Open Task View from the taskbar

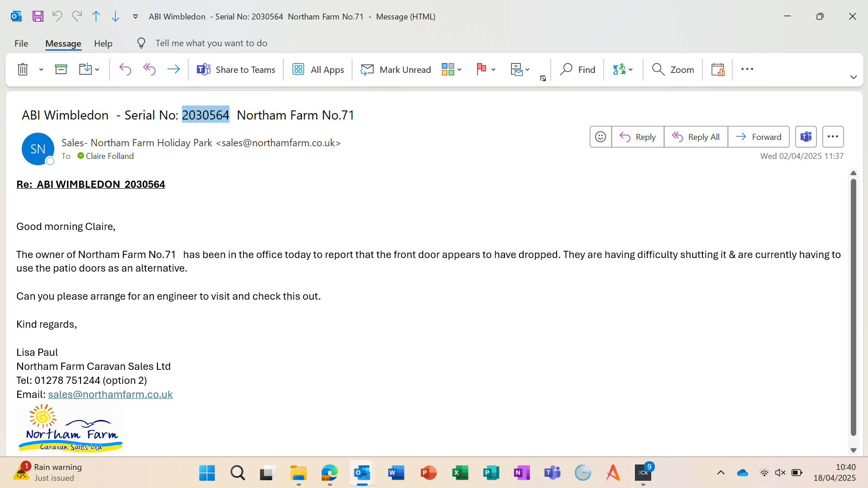tap(268, 473)
